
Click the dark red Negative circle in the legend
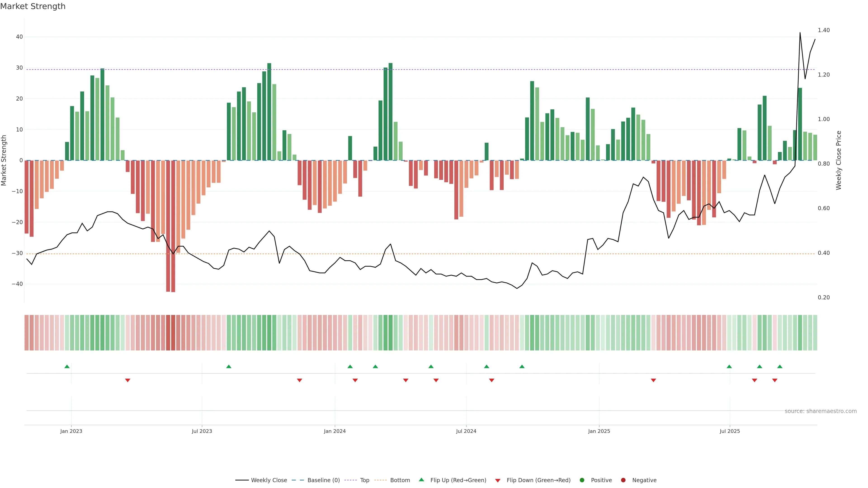click(623, 480)
